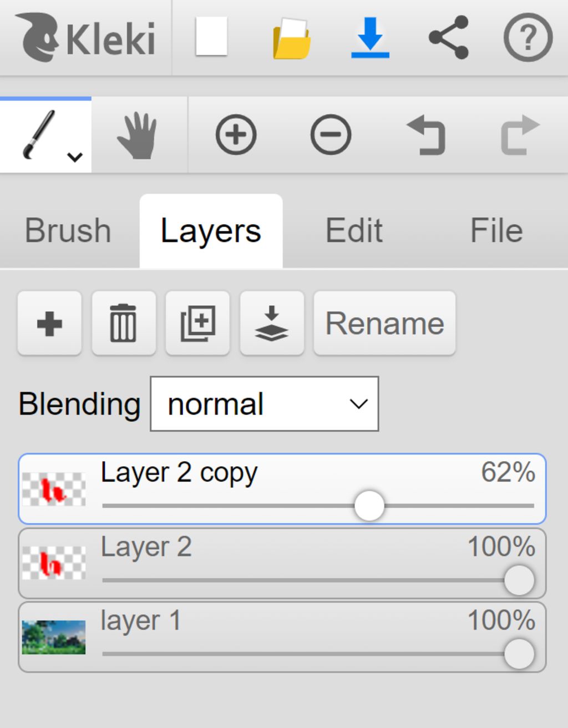568x728 pixels.
Task: Add a new layer with the plus button
Action: pos(49,323)
